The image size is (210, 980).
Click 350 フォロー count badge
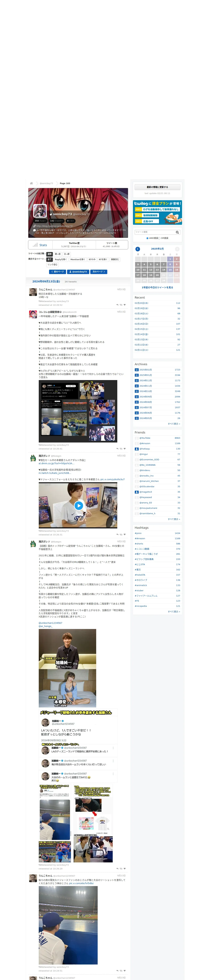pos(40,221)
